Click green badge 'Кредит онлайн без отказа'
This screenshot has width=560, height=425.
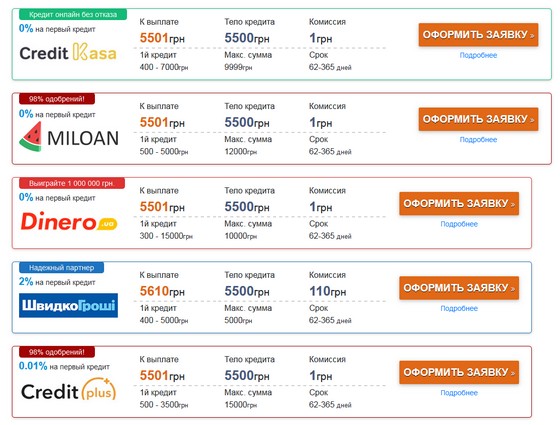[x=73, y=15]
